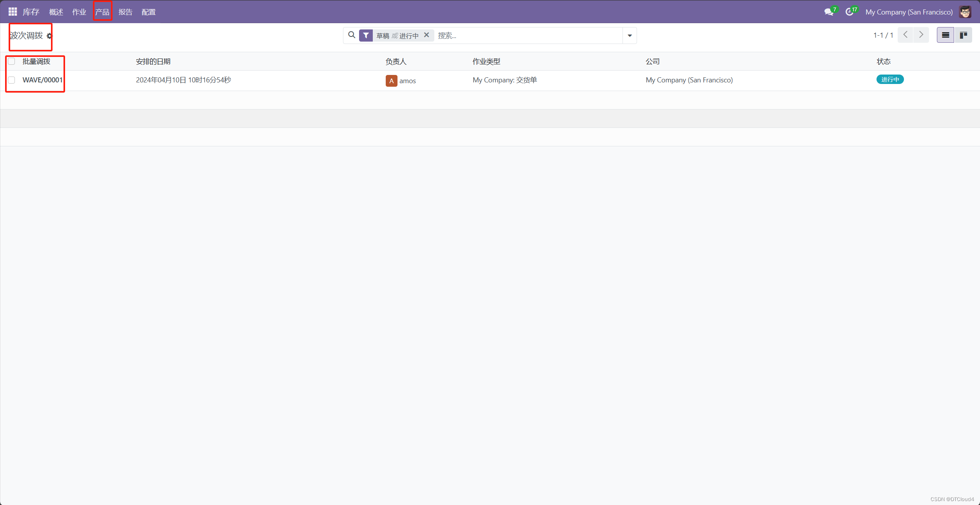Switch to kanban view icon
This screenshot has height=505, width=980.
(963, 35)
